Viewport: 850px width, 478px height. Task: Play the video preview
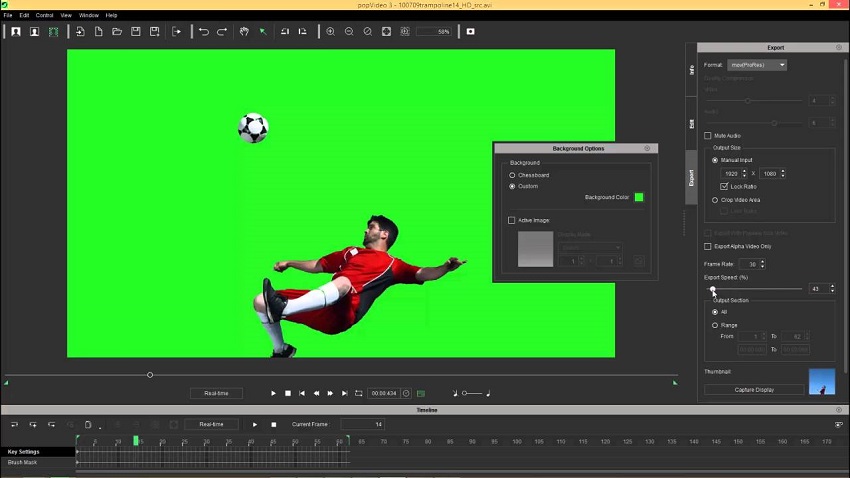pyautogui.click(x=273, y=393)
